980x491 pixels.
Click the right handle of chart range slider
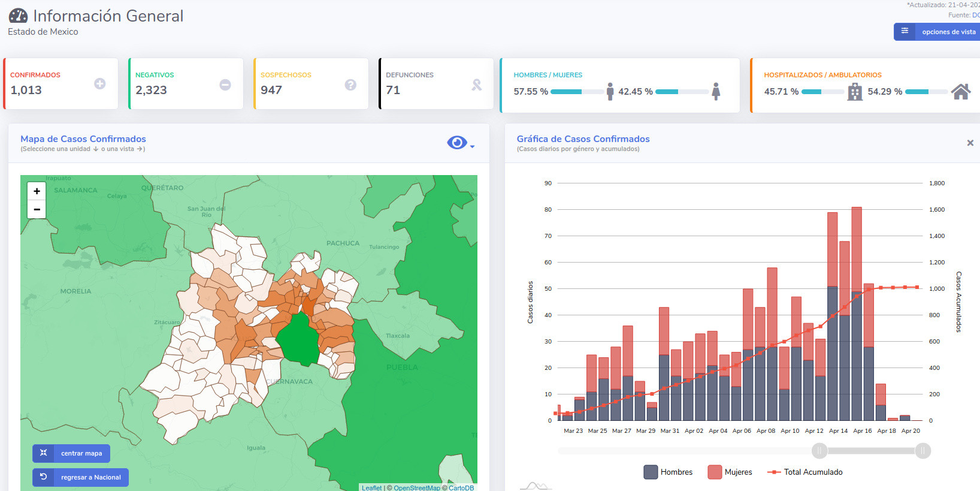point(923,451)
